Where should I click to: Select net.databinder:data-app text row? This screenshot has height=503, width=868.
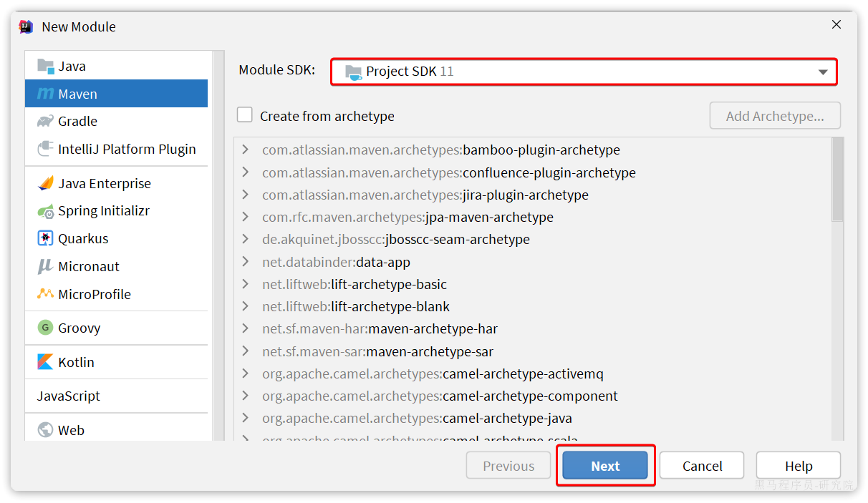pyautogui.click(x=336, y=262)
